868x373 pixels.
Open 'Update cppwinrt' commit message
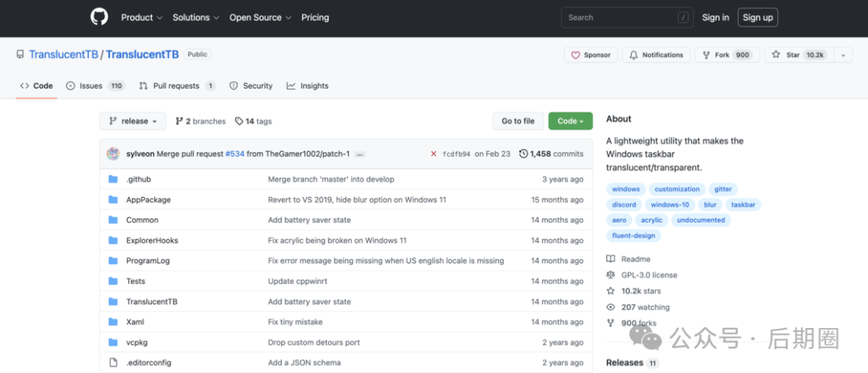coord(297,281)
